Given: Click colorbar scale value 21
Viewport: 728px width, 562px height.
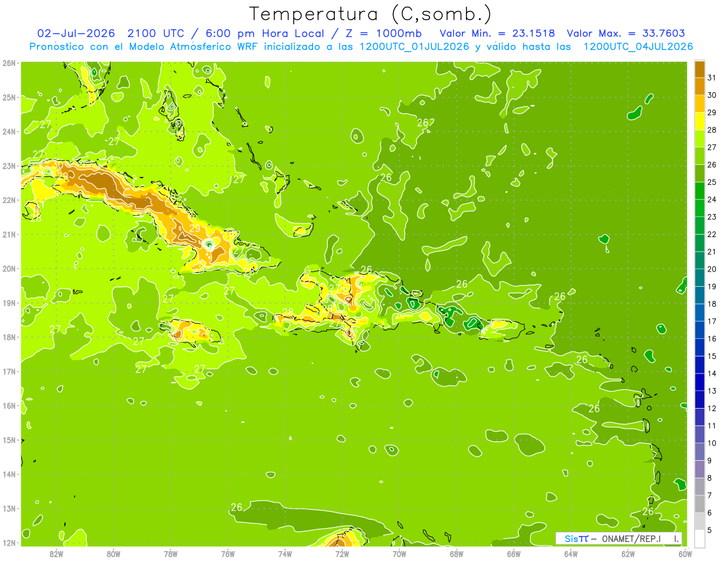Looking at the screenshot, I should (712, 252).
